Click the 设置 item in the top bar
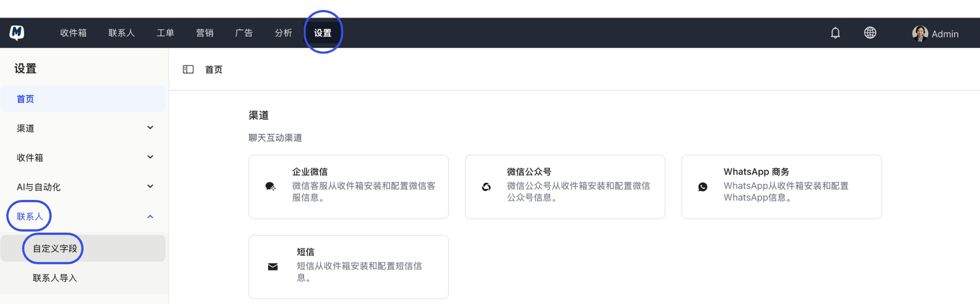The image size is (980, 307). pos(323,33)
